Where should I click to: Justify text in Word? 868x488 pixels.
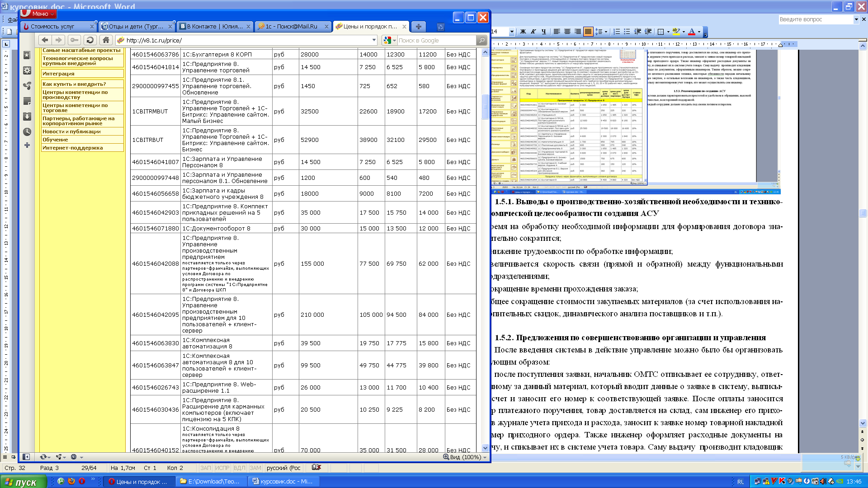pos(588,32)
